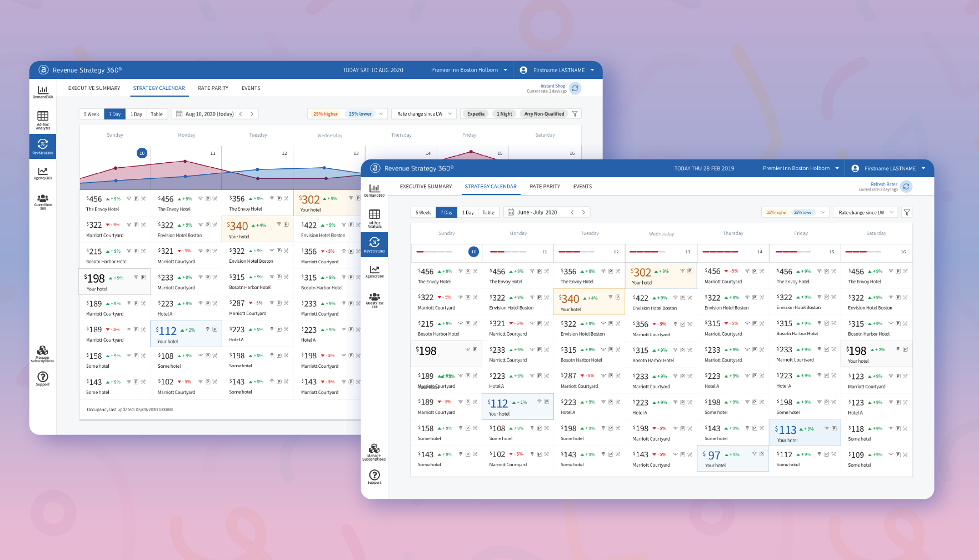Expand Firstname LASTNAME user menu in back window
979x560 pixels.
(563, 70)
